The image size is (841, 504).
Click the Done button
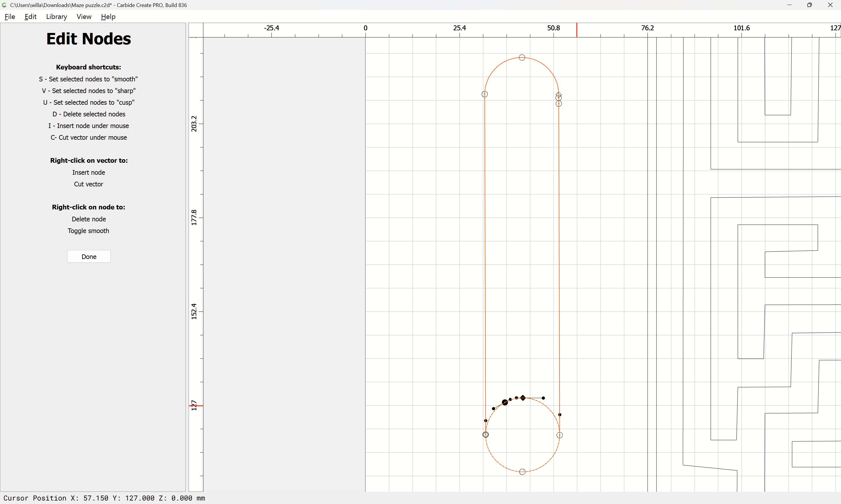point(89,256)
